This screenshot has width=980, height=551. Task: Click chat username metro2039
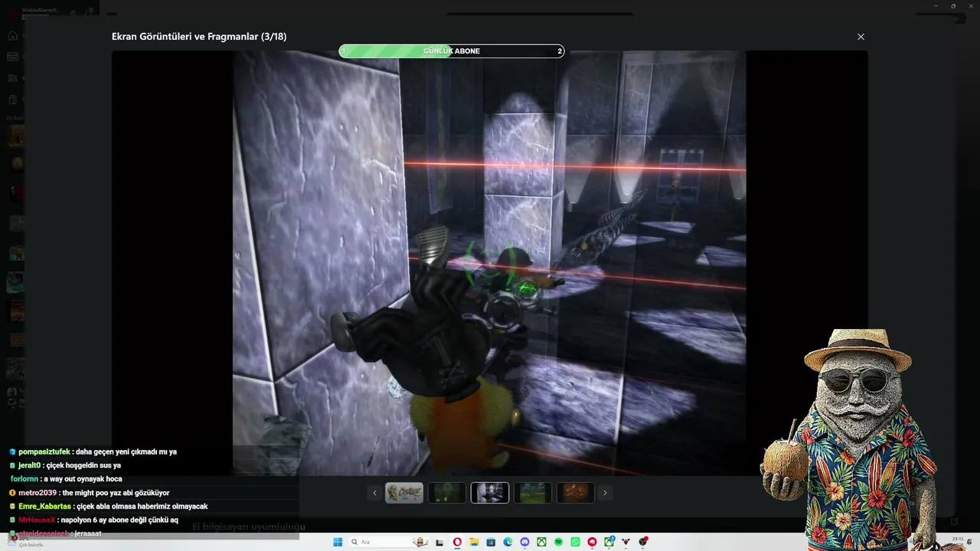tap(38, 493)
